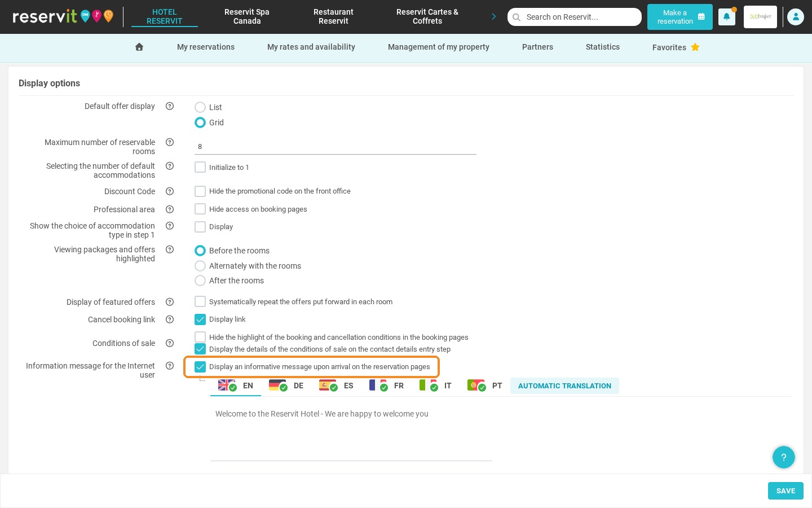Open help for Conditions of sale
This screenshot has height=508, width=812.
(x=170, y=343)
